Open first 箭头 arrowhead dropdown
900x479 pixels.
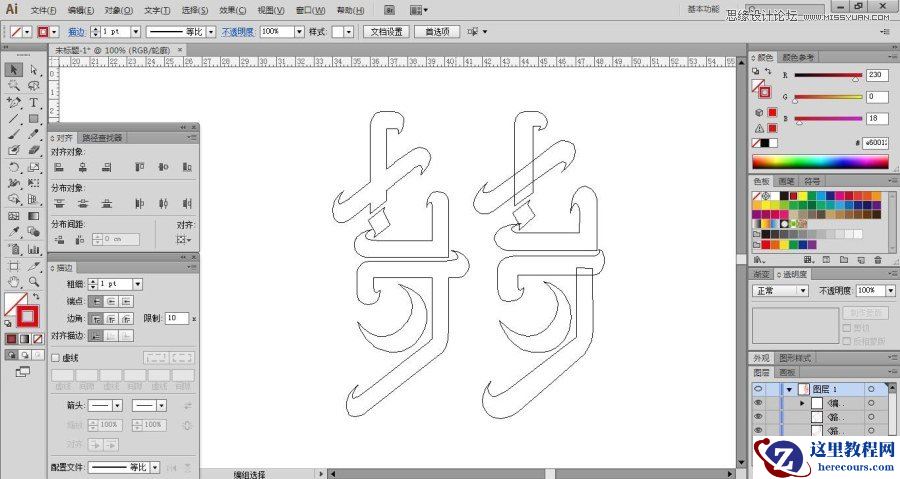click(117, 406)
